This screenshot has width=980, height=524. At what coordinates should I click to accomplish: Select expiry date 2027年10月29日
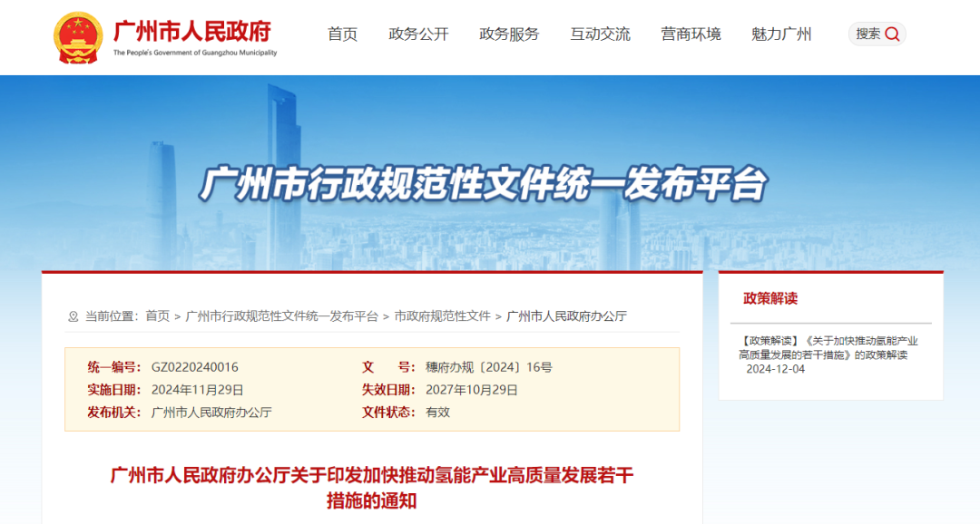point(472,390)
